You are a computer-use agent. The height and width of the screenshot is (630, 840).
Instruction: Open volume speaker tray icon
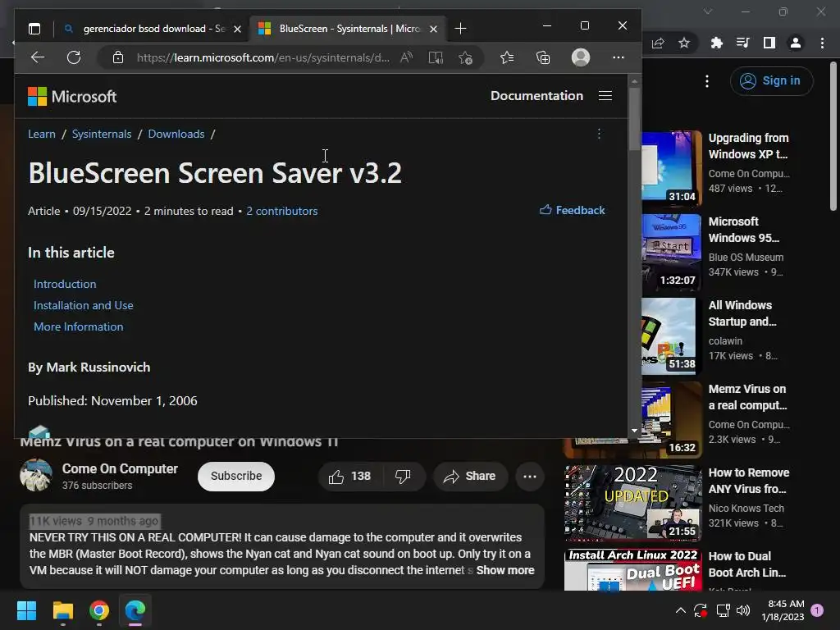743,610
